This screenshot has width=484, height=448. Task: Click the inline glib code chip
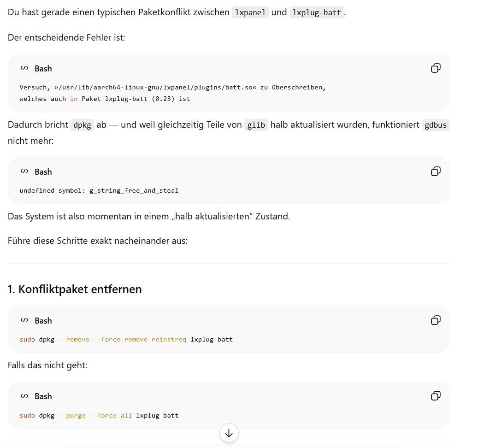[256, 125]
